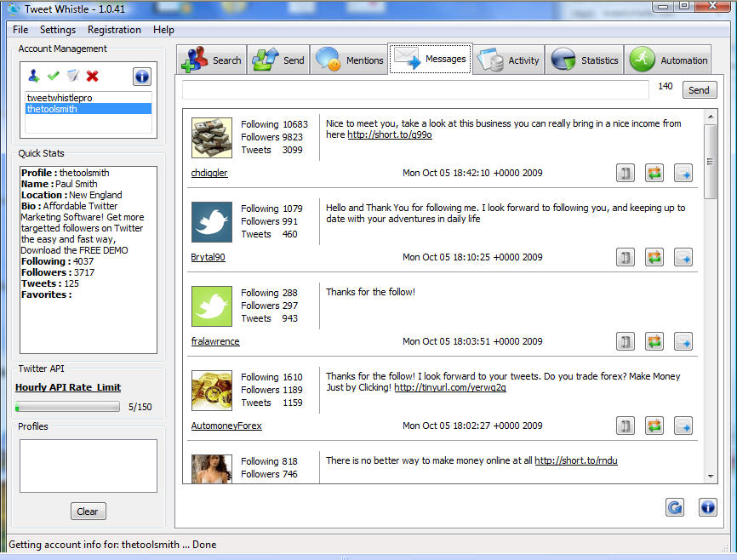The height and width of the screenshot is (560, 737).
Task: Open the Settings menu
Action: pyautogui.click(x=58, y=30)
